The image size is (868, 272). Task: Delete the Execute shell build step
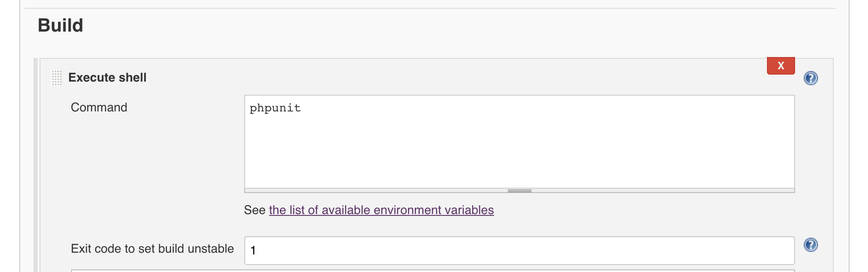tap(781, 66)
